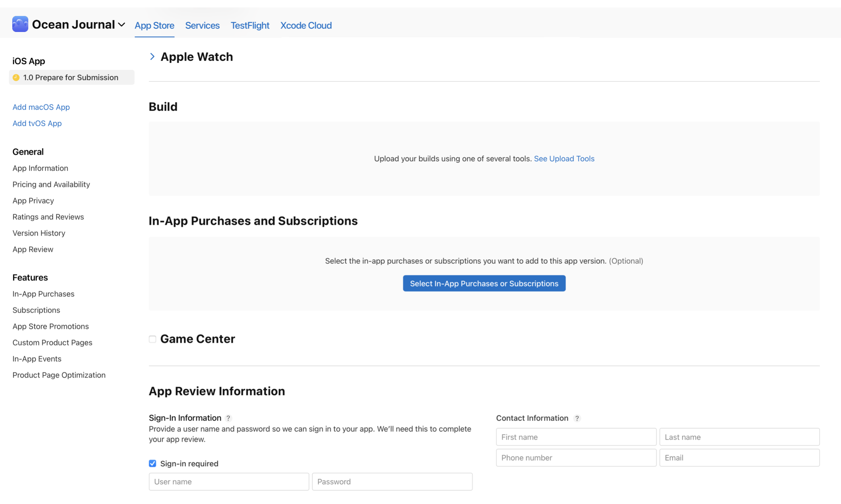Uncheck Sign-in required checkbox
This screenshot has height=504, width=841.
[152, 463]
